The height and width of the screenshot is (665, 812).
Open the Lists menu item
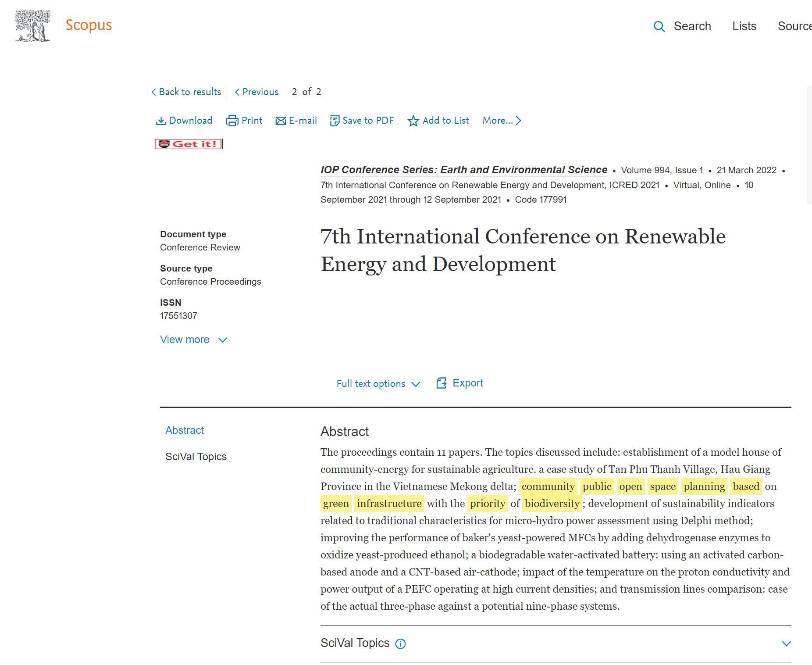click(744, 26)
